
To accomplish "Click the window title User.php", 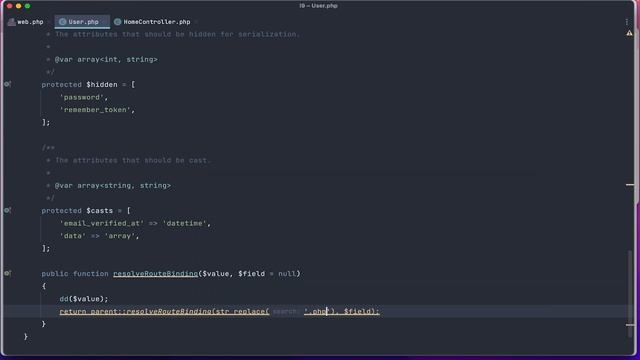I will tap(318, 6).
